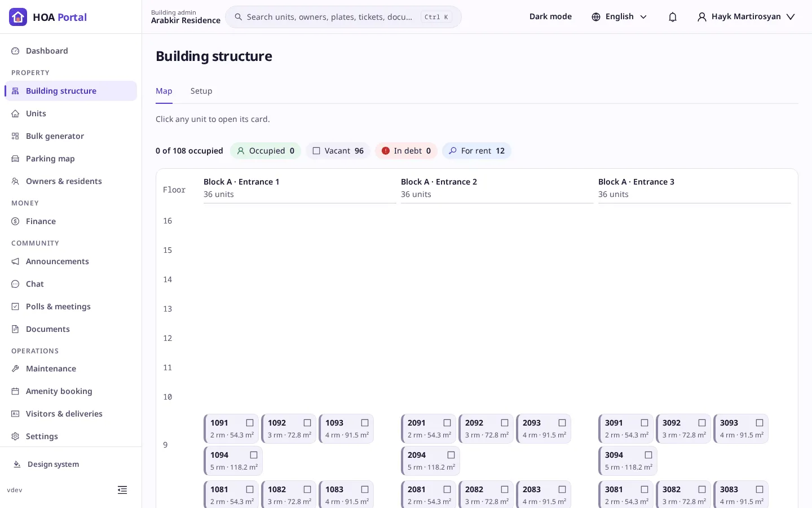
Task: Click the 0 of 108 occupied text
Action: click(x=189, y=151)
